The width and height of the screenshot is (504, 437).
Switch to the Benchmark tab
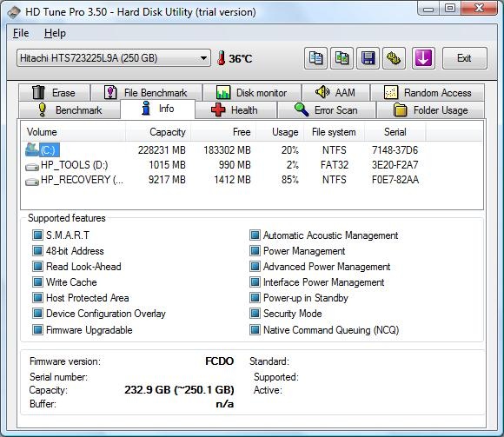click(x=70, y=109)
